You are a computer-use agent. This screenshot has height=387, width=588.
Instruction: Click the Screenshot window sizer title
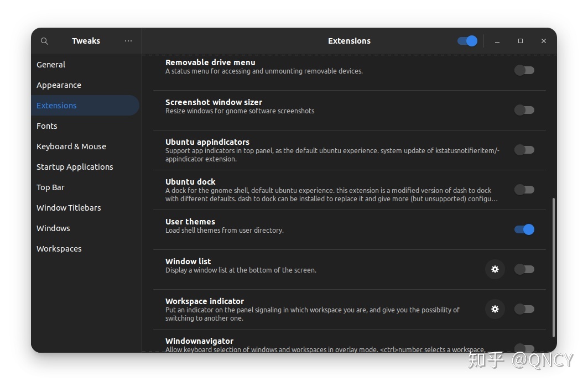pyautogui.click(x=214, y=102)
